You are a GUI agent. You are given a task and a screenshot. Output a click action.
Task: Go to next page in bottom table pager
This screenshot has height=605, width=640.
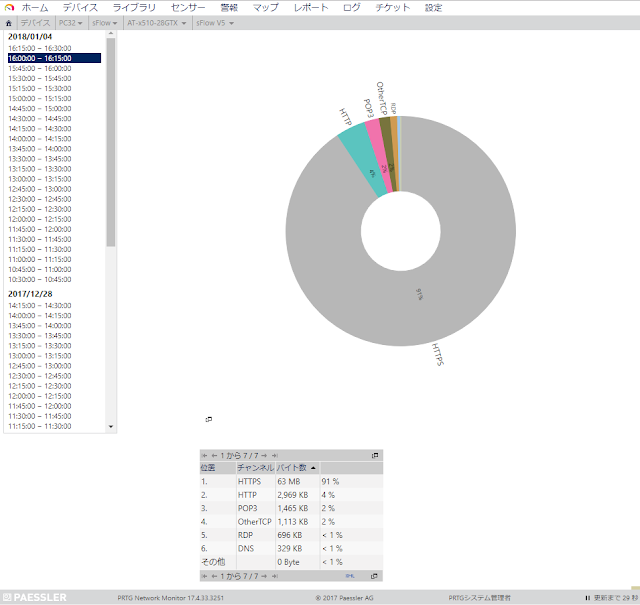(x=264, y=576)
